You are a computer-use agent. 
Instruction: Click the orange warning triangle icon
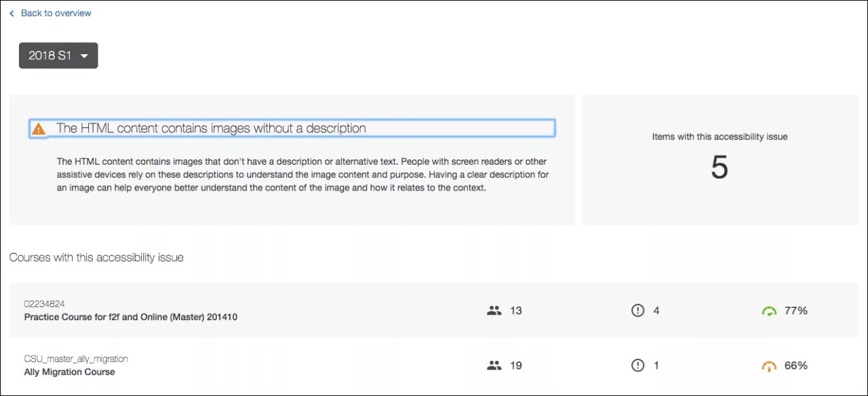pyautogui.click(x=39, y=128)
